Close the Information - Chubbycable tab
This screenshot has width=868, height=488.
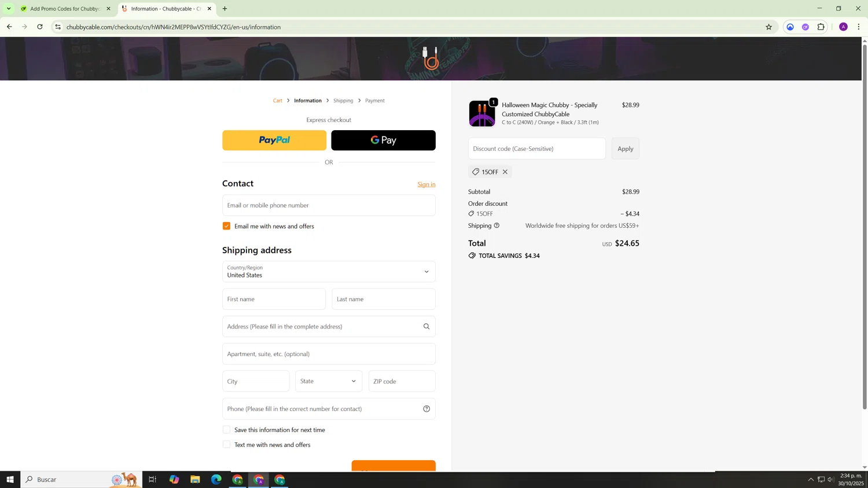coord(209,9)
